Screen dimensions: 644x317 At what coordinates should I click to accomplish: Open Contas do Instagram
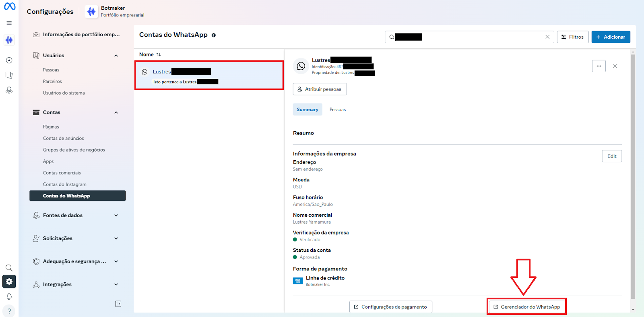(x=65, y=184)
